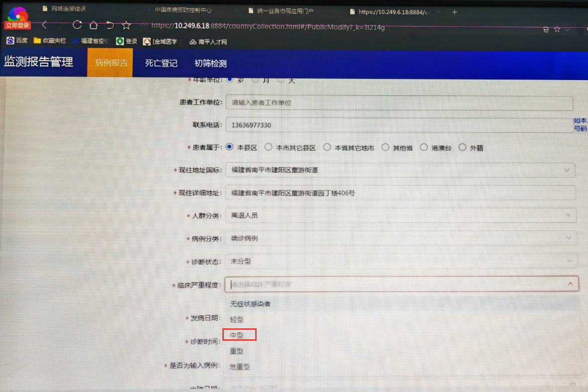Expand the 病例分类 dropdown
Image resolution: width=588 pixels, height=392 pixels.
(x=569, y=238)
